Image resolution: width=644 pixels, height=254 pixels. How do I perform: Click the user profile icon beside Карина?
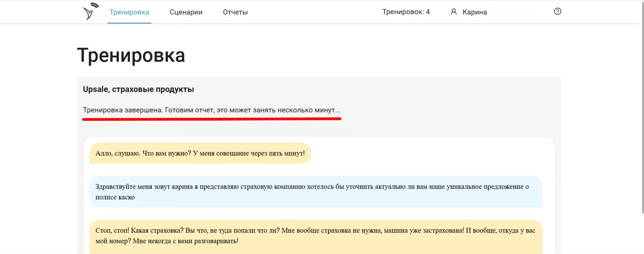454,12
